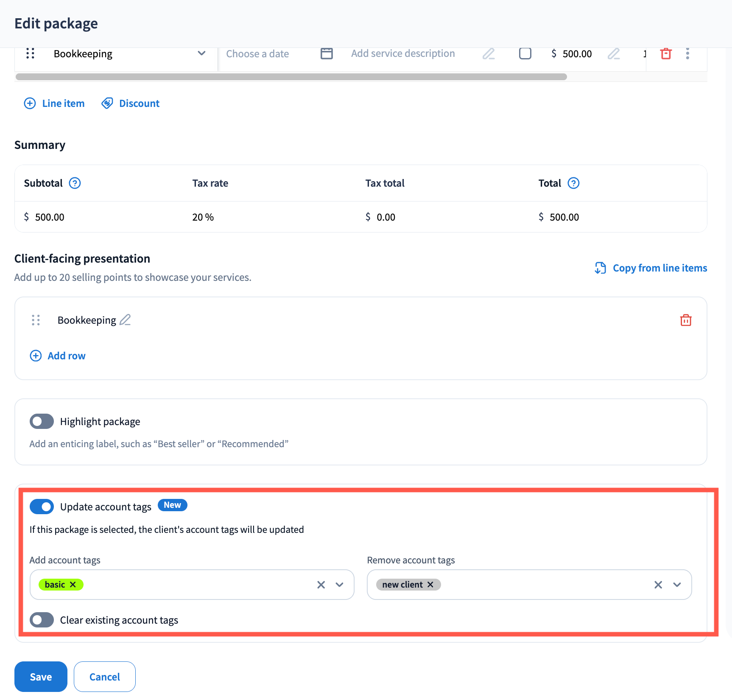The width and height of the screenshot is (732, 700).
Task: Delete the Bookkeeping line item
Action: [665, 53]
